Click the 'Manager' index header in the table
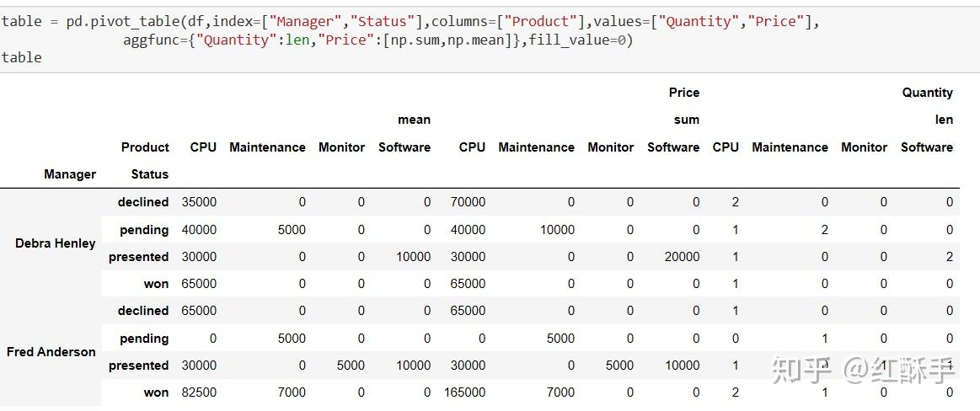Screen dimensions: 980x411 tap(70, 174)
